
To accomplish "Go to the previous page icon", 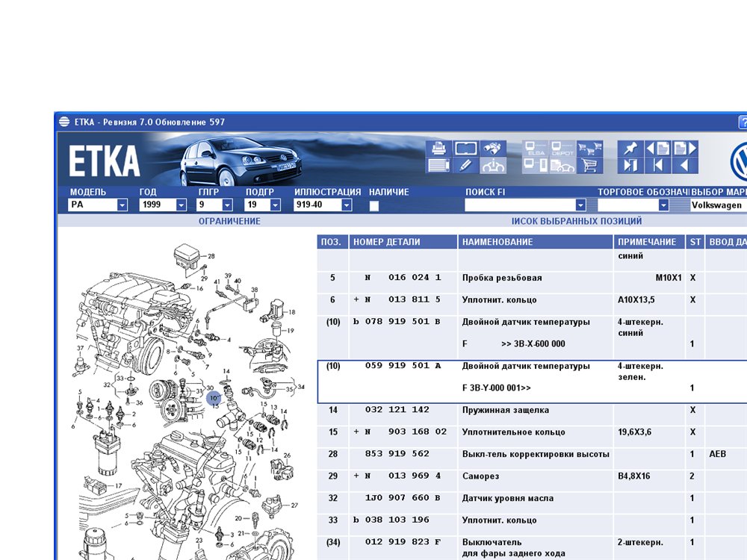I will [x=658, y=149].
